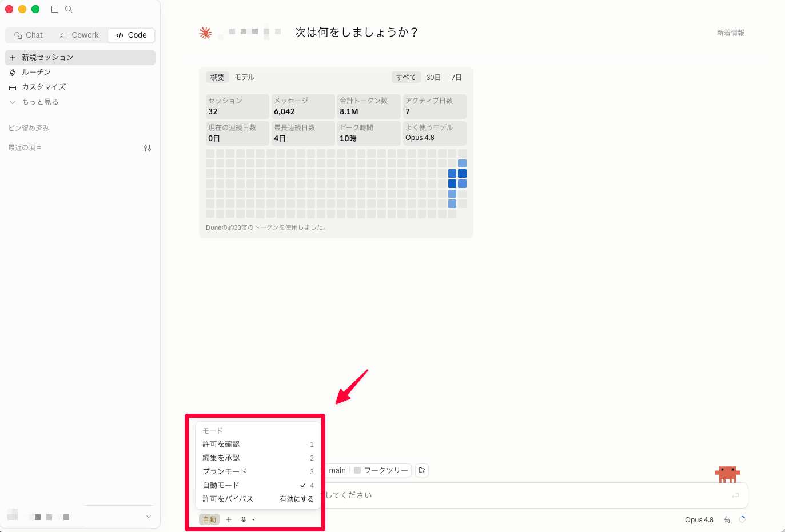
Task: Open the Opus 4.8 model selector
Action: [x=699, y=519]
